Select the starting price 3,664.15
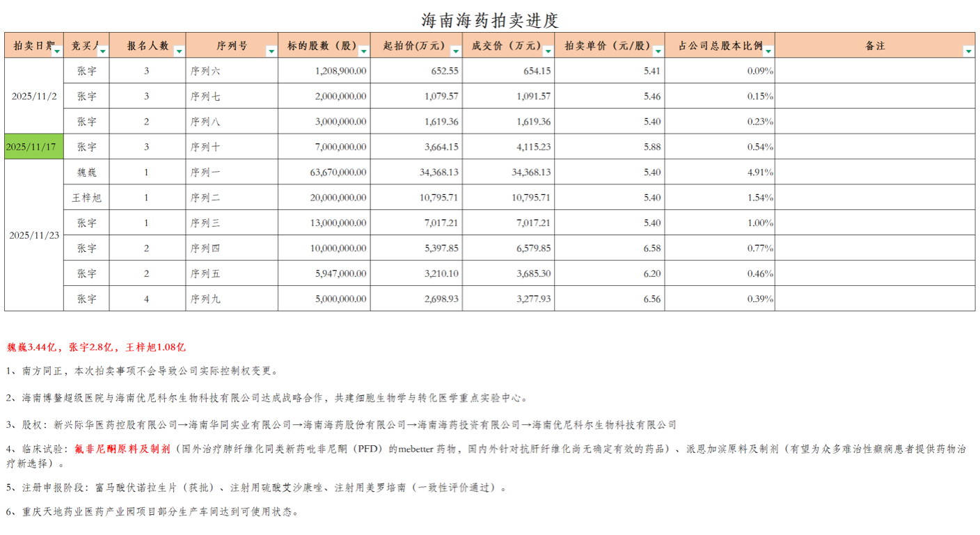 pos(416,147)
